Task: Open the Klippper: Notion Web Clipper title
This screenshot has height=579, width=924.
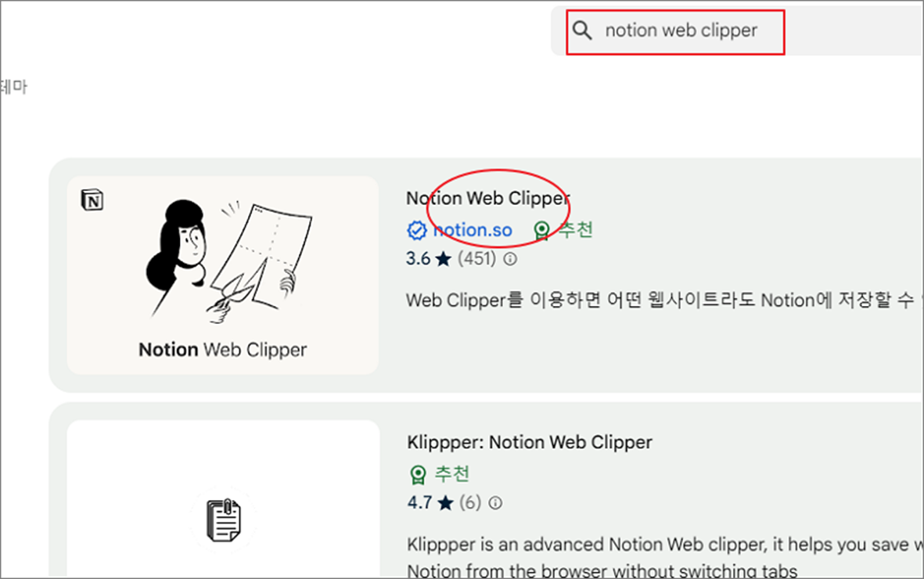Action: tap(529, 442)
